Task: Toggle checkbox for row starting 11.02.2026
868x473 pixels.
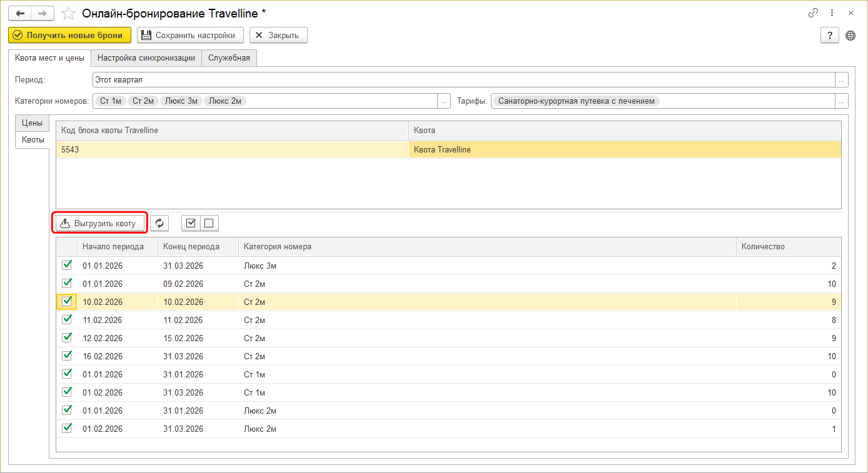Action: [67, 319]
